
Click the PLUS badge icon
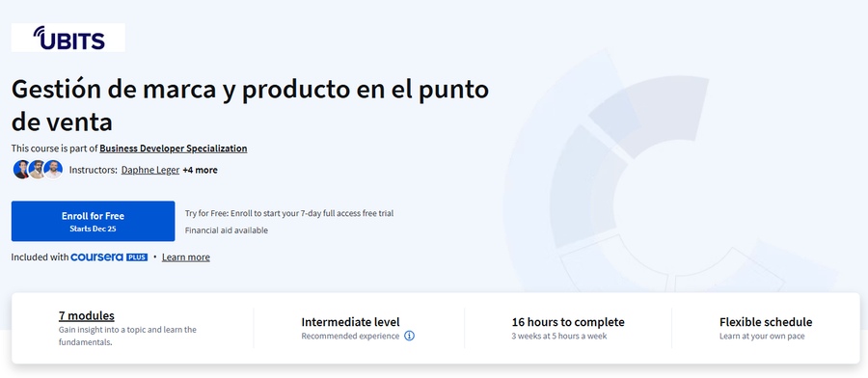click(137, 257)
